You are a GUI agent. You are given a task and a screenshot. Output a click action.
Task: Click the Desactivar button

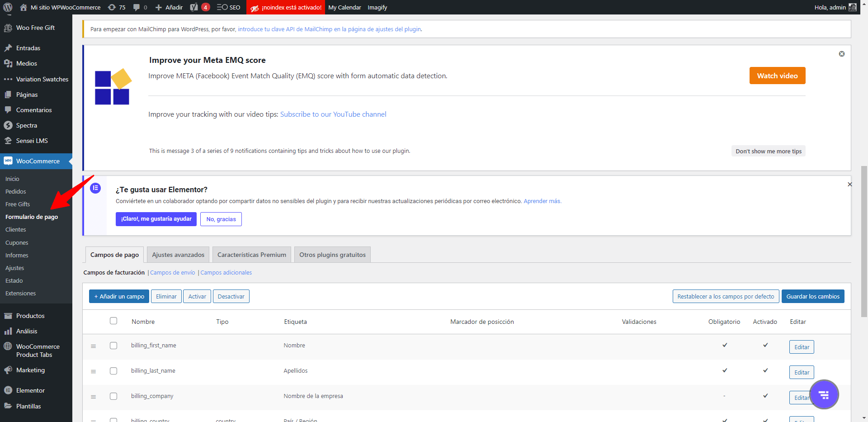[x=231, y=296]
